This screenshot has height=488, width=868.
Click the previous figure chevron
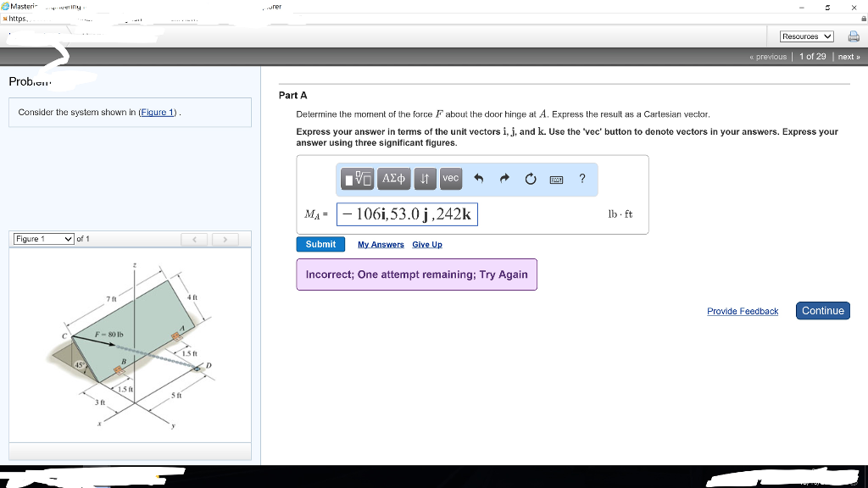click(x=194, y=240)
